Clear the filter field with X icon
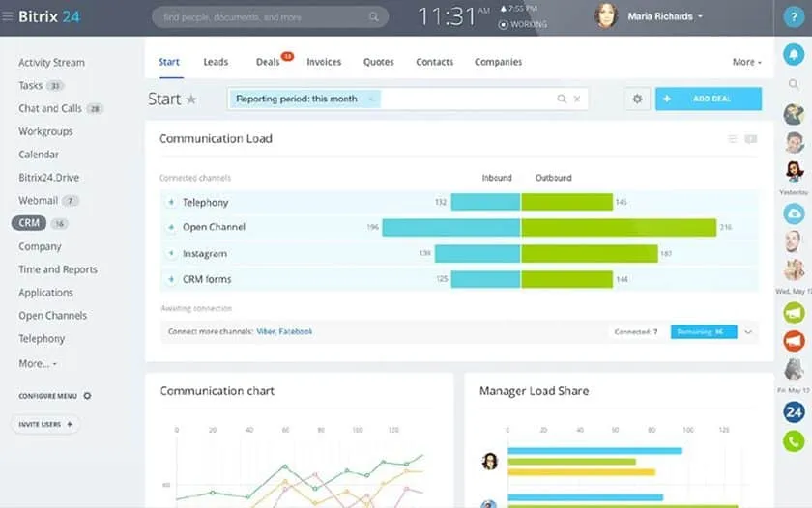Viewport: 812px width, 508px height. tap(577, 99)
